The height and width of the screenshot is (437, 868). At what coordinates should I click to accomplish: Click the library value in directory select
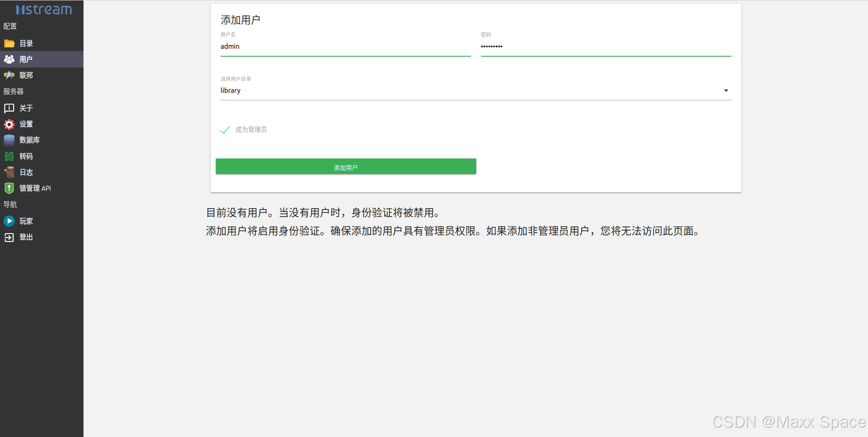coord(230,90)
